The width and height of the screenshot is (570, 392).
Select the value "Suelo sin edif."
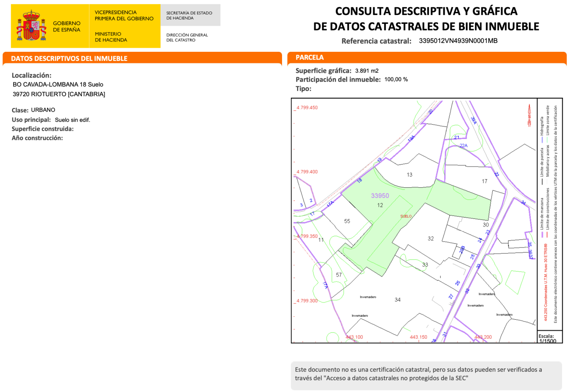tap(72, 120)
